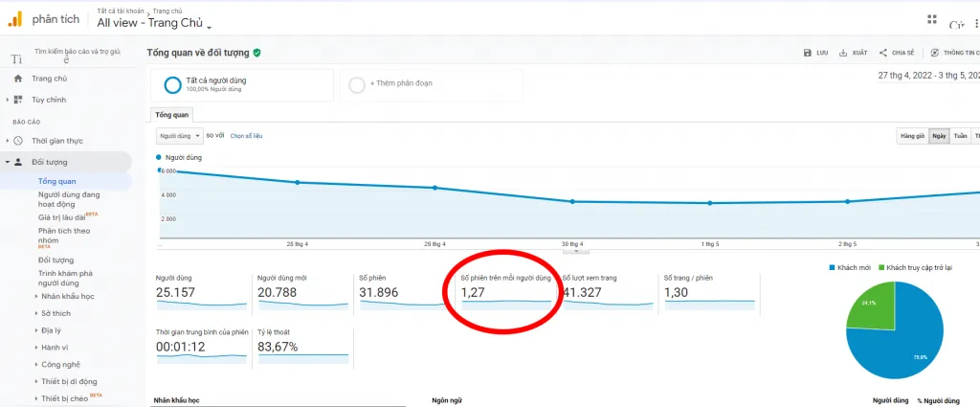Click the Nhân khẩu học table heading

[177, 400]
